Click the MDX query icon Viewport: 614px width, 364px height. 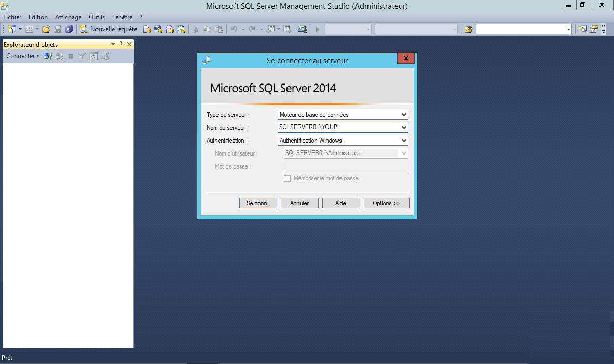click(158, 29)
